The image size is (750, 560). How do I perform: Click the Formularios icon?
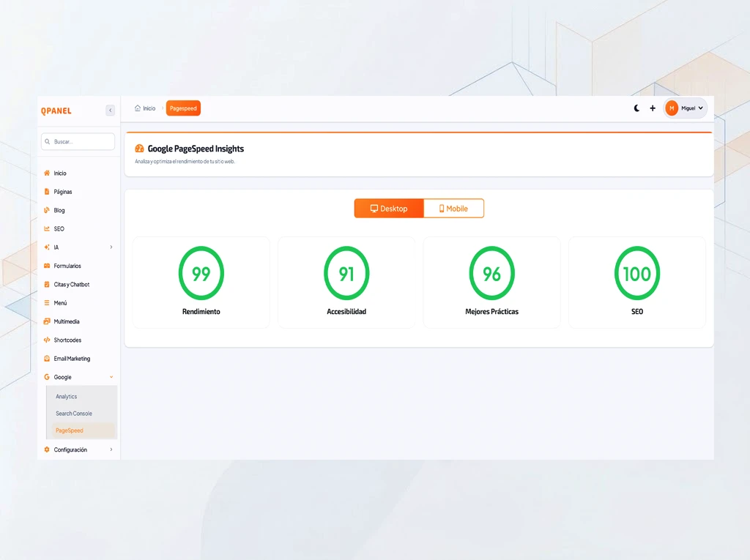pyautogui.click(x=47, y=266)
